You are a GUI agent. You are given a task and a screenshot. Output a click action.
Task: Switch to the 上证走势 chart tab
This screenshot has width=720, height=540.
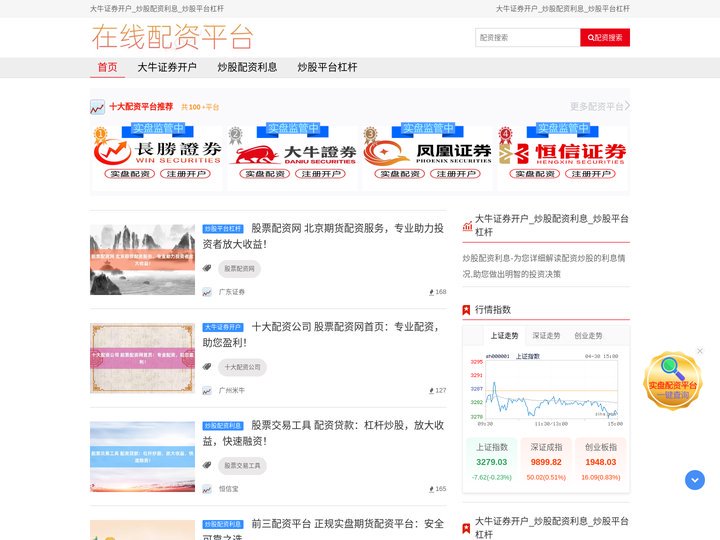click(504, 336)
